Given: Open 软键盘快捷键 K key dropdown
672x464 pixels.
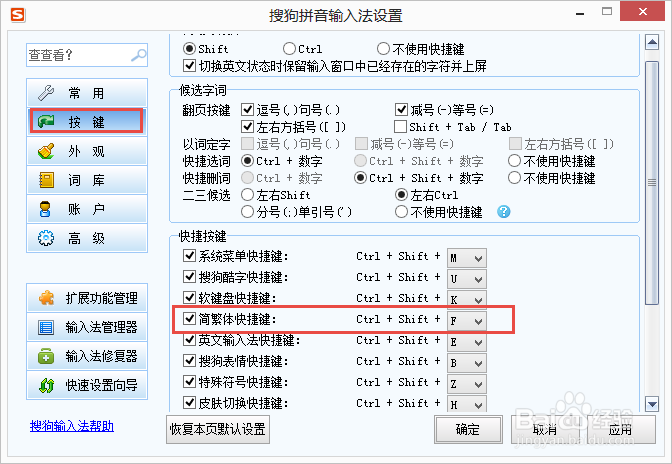Looking at the screenshot, I should point(467,299).
